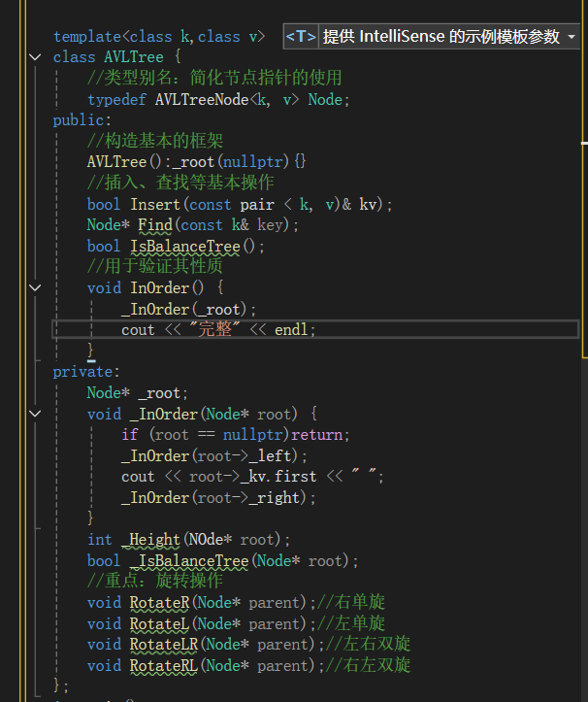Image resolution: width=588 pixels, height=702 pixels.
Task: Click the comment //右左双旋
Action: click(368, 665)
